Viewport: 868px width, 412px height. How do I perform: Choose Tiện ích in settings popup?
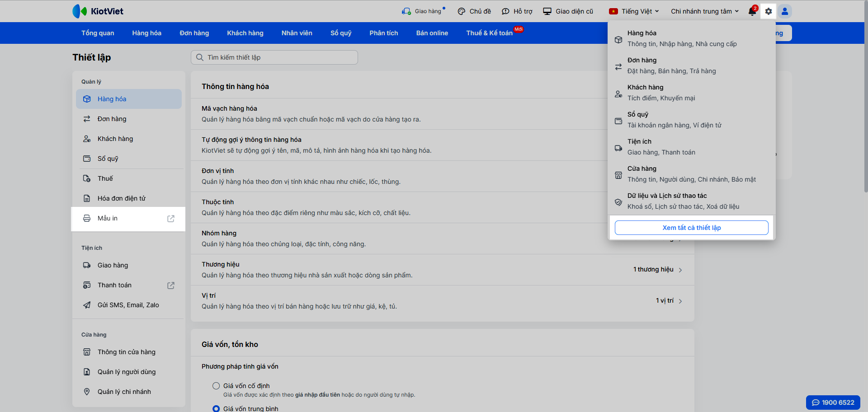point(692,147)
